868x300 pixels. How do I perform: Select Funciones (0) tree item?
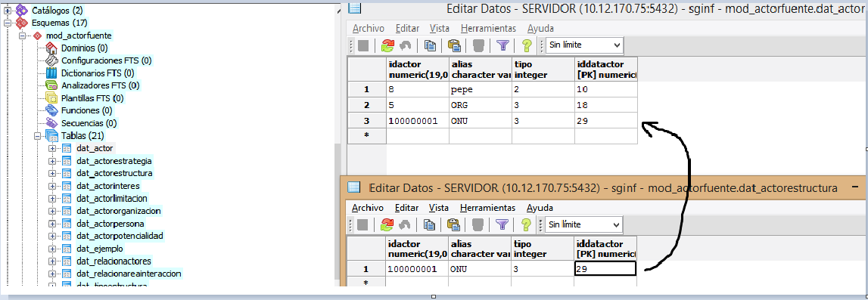tap(88, 110)
